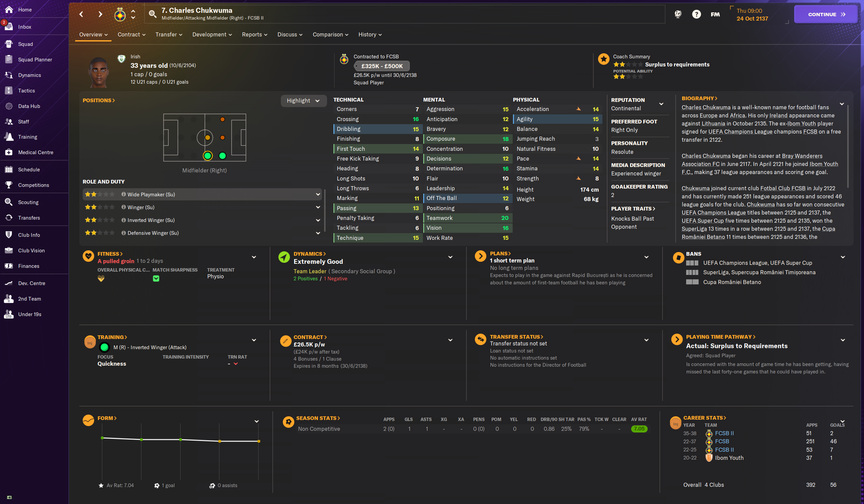Image resolution: width=864 pixels, height=504 pixels.
Task: Click the Continue button
Action: 826,15
